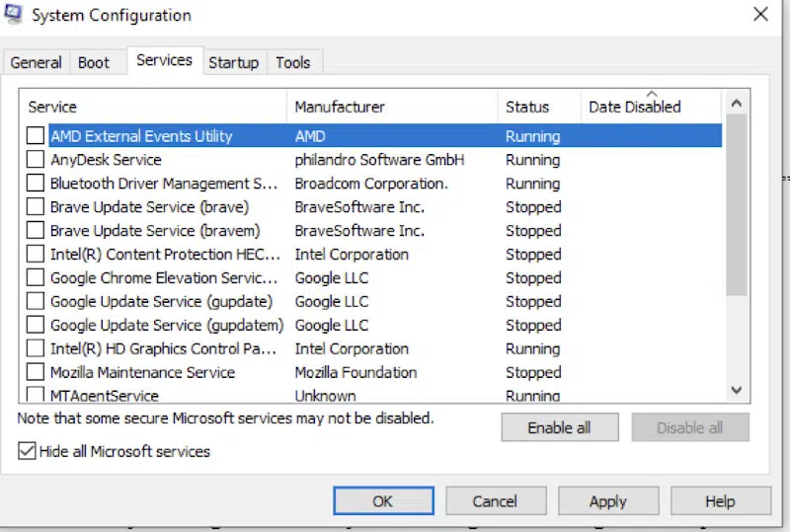Image resolution: width=790 pixels, height=532 pixels.
Task: Toggle Brave Update Service (brave) checkbox
Action: click(36, 207)
